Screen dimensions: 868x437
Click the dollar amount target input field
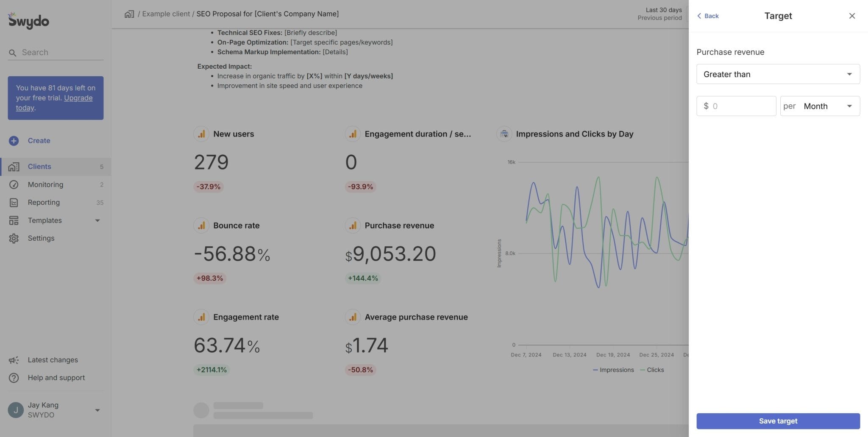click(x=736, y=106)
